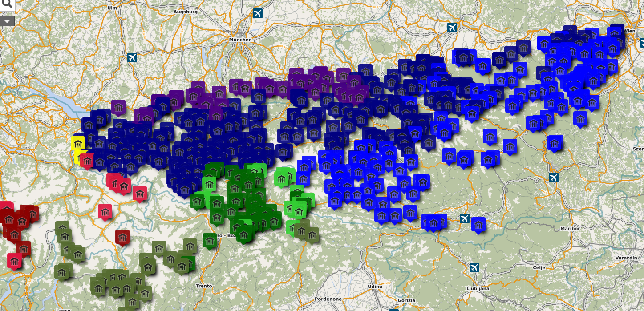This screenshot has height=311, width=644.
Task: Click the crimson marker below the dark red cluster
Action: (14, 261)
